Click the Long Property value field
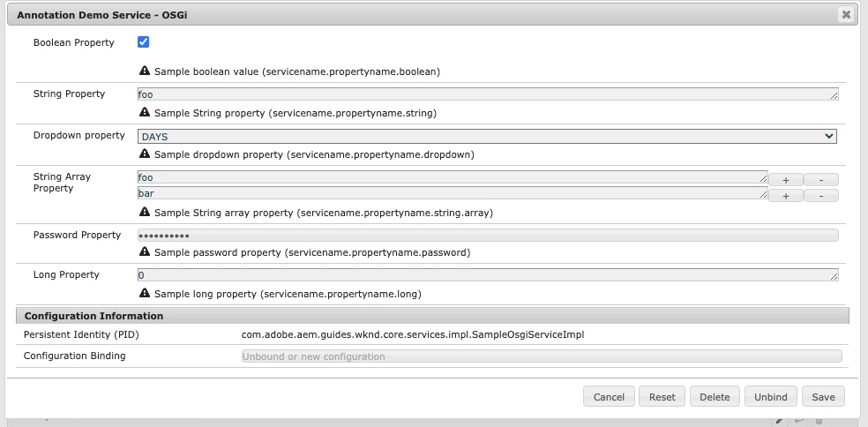This screenshot has height=427, width=868. click(488, 274)
